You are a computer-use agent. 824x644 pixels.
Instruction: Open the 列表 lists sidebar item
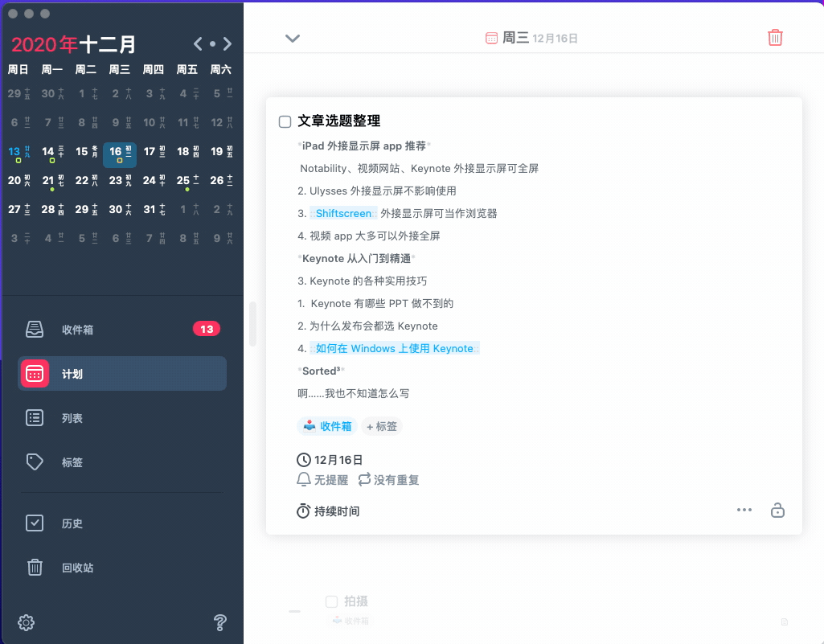click(122, 418)
